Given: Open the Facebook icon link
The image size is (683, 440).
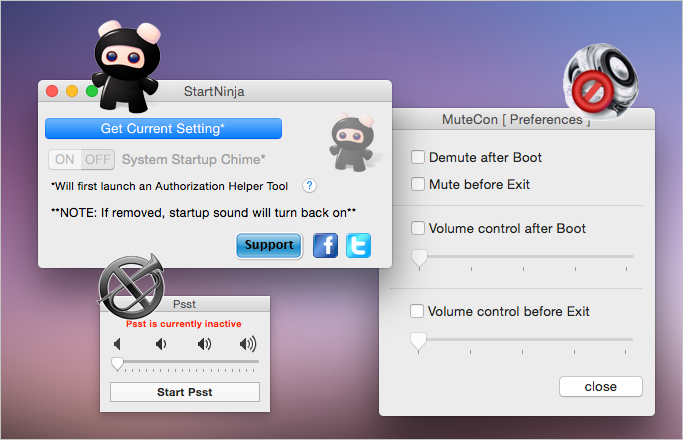Looking at the screenshot, I should click(325, 246).
